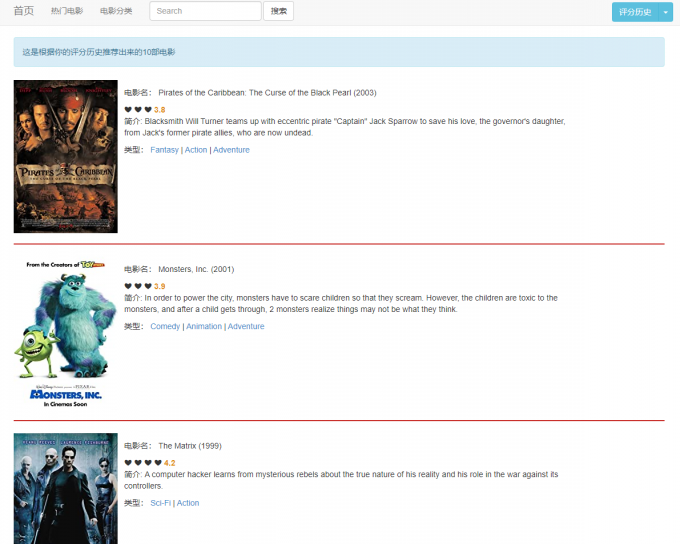Select the Comedy genre link
680x544 pixels.
(x=165, y=326)
